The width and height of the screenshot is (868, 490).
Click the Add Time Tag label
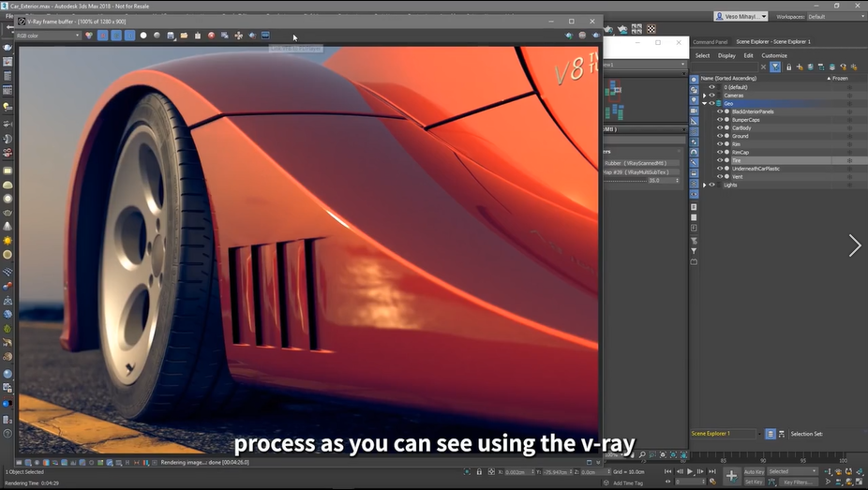point(628,483)
